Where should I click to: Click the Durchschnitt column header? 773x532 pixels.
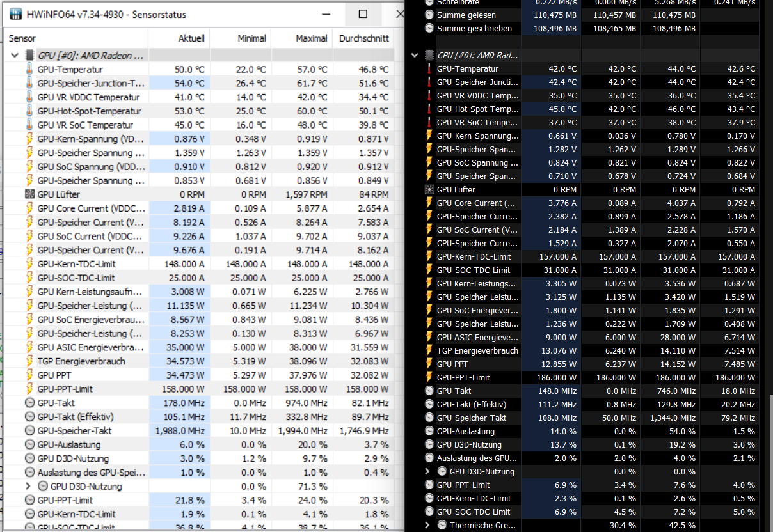364,38
